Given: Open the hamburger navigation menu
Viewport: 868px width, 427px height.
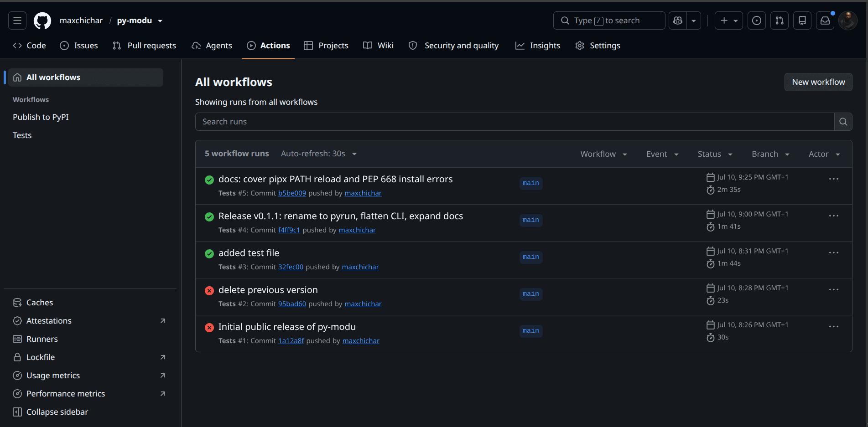Looking at the screenshot, I should tap(17, 21).
